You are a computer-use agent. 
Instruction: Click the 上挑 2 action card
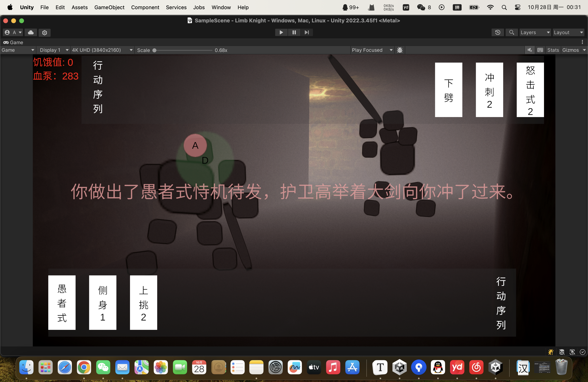coord(143,302)
